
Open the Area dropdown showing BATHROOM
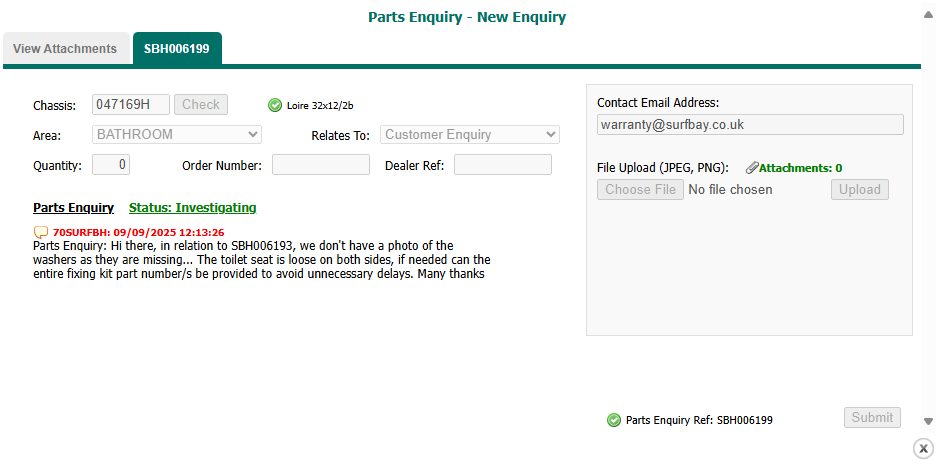(x=177, y=134)
